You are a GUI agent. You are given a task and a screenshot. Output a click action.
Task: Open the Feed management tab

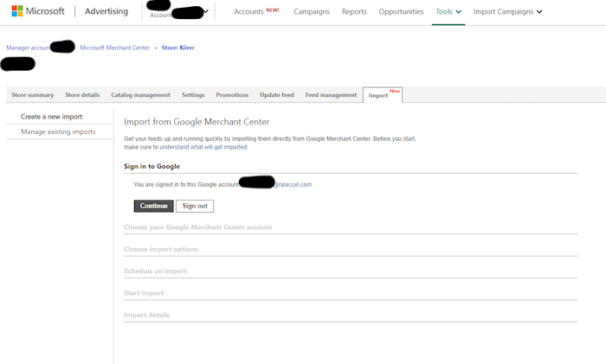click(332, 95)
